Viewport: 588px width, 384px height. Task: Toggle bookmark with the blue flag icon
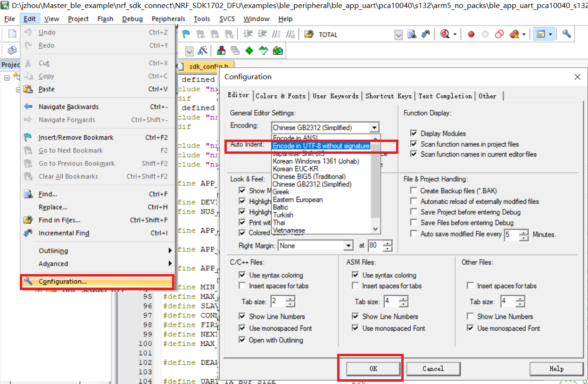click(186, 34)
